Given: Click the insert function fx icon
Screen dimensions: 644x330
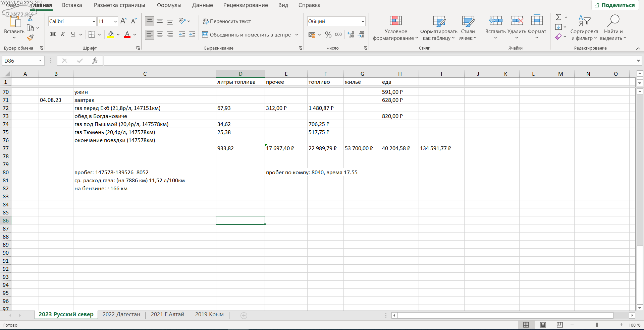Looking at the screenshot, I should 95,61.
